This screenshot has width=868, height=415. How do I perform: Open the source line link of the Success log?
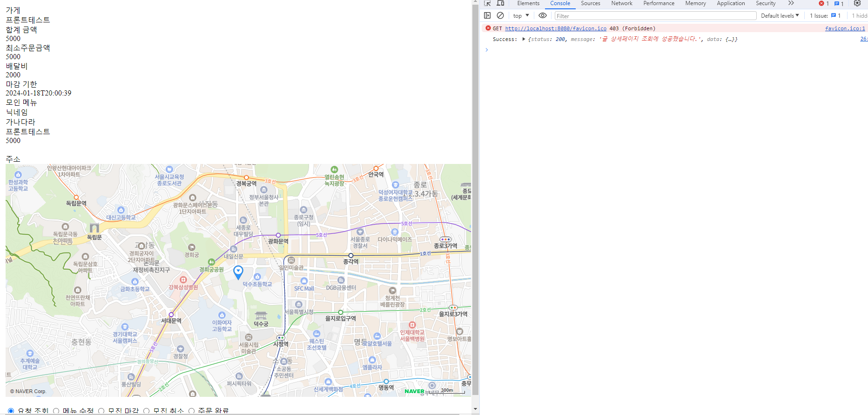(x=864, y=39)
